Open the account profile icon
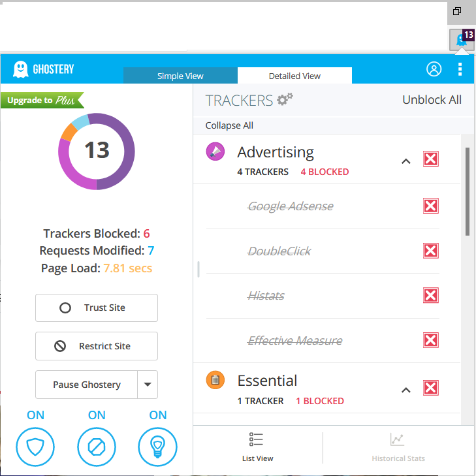Viewport: 476px width, 476px height. [x=434, y=69]
